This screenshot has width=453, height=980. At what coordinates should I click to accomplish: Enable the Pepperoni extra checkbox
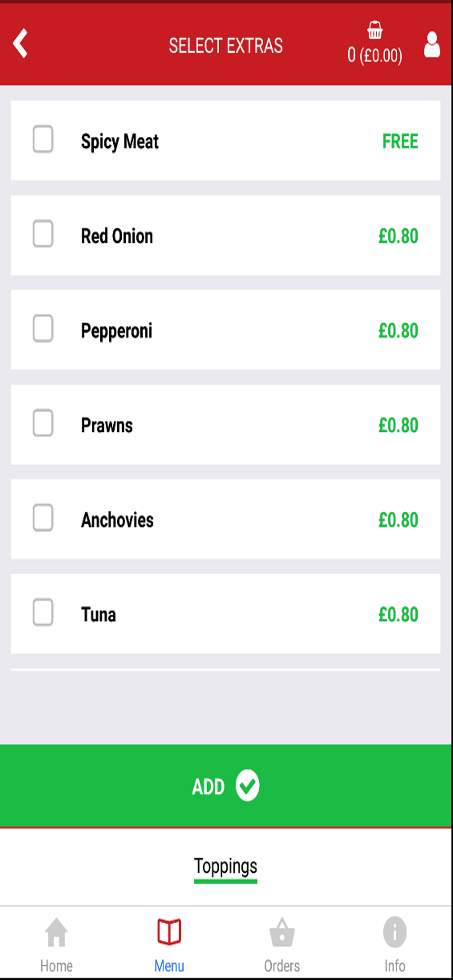coord(43,328)
